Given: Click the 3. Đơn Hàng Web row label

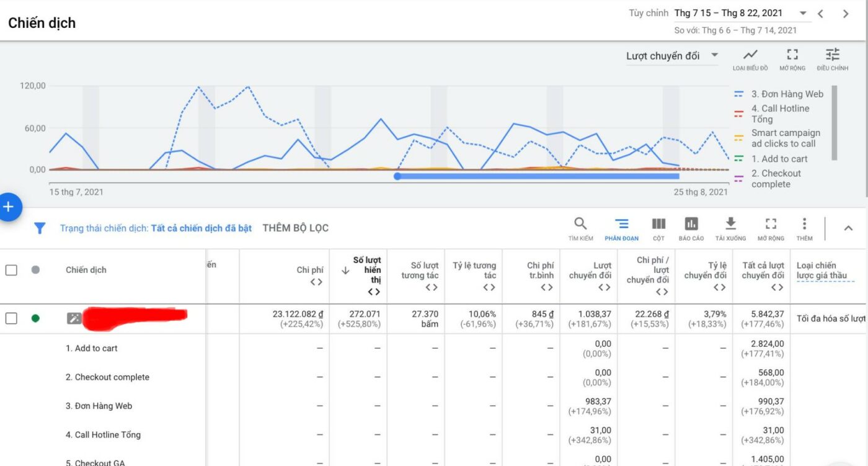Looking at the screenshot, I should coord(99,406).
